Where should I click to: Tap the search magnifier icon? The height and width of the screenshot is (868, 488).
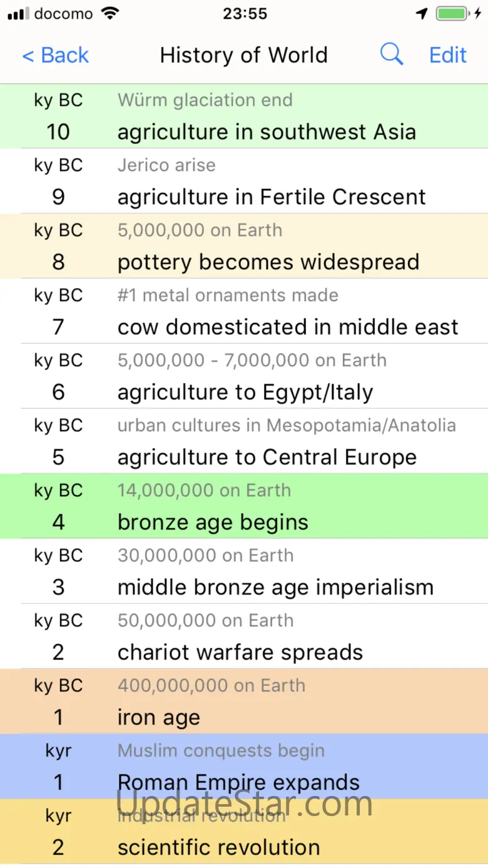click(392, 55)
